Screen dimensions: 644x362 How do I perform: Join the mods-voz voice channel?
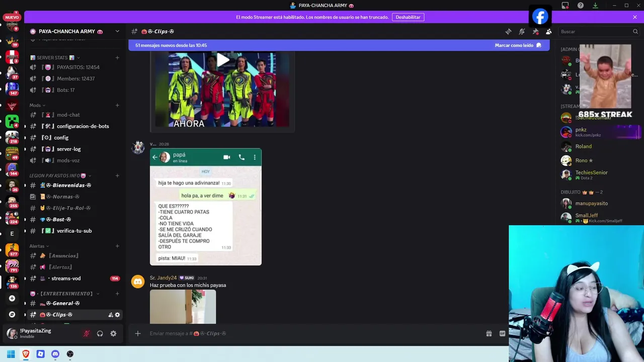pos(74,160)
